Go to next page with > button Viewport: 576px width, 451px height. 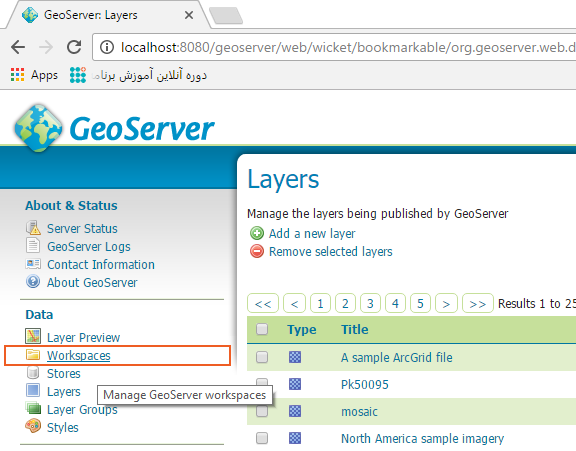coord(446,303)
